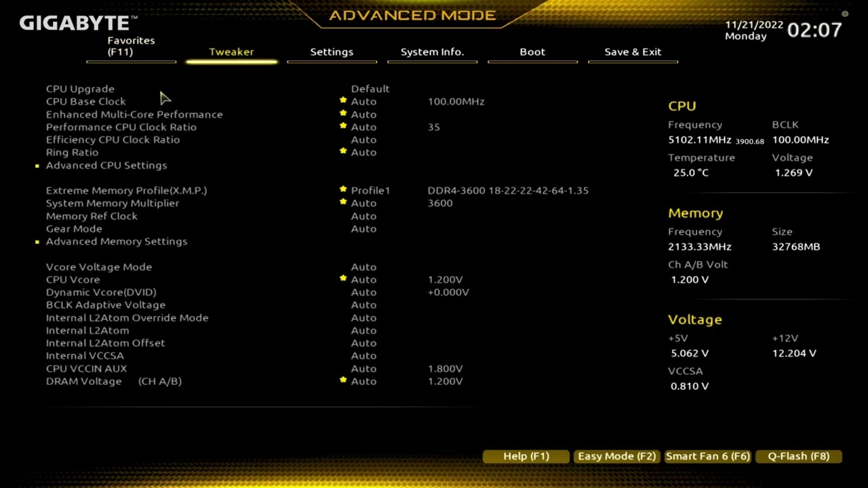Click the 1.800V VCCIN AUX value
The image size is (868, 488).
445,369
